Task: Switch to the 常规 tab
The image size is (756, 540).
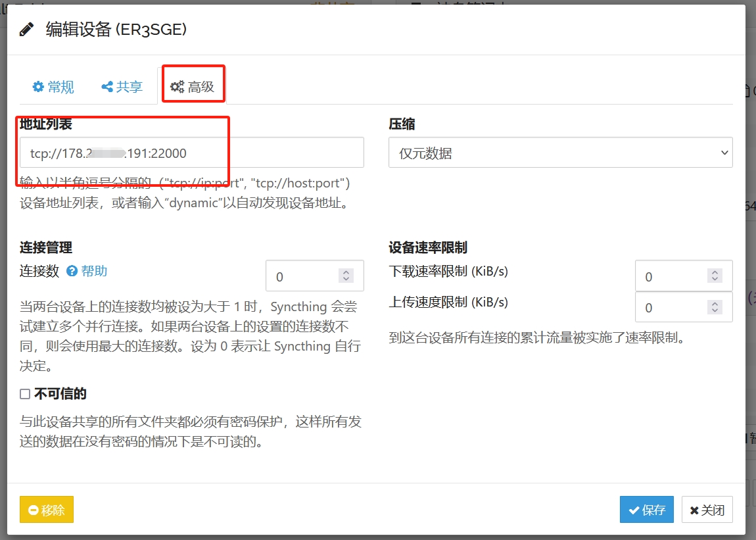Action: click(53, 86)
